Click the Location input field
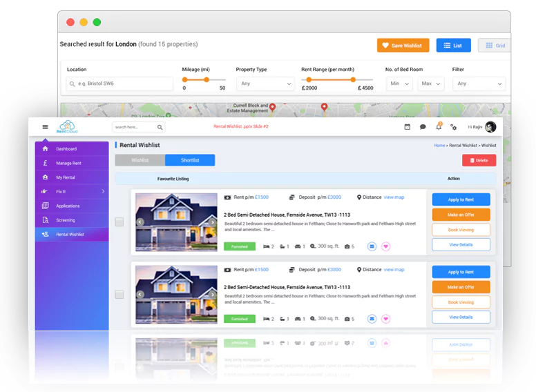 (x=119, y=84)
